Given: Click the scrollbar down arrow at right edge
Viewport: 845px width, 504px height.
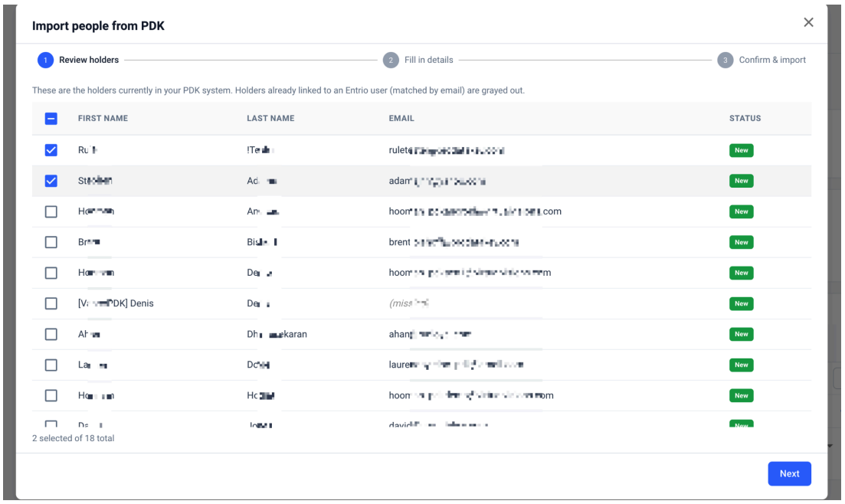Looking at the screenshot, I should click(830, 446).
